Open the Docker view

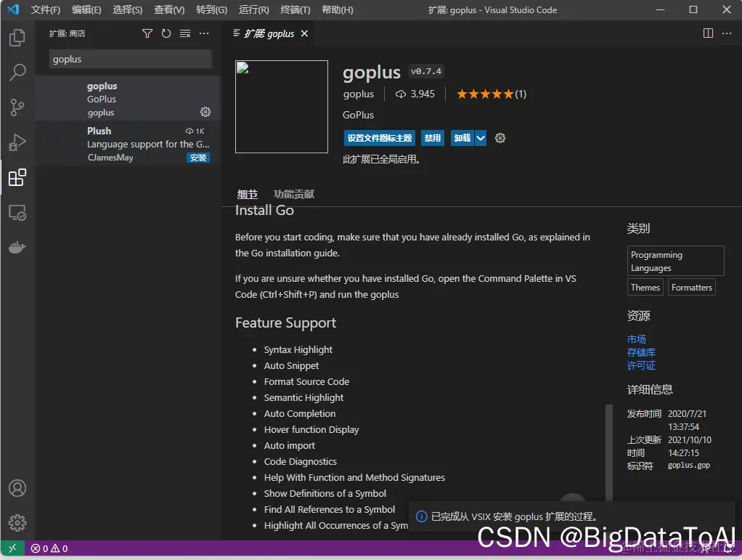pos(17,247)
